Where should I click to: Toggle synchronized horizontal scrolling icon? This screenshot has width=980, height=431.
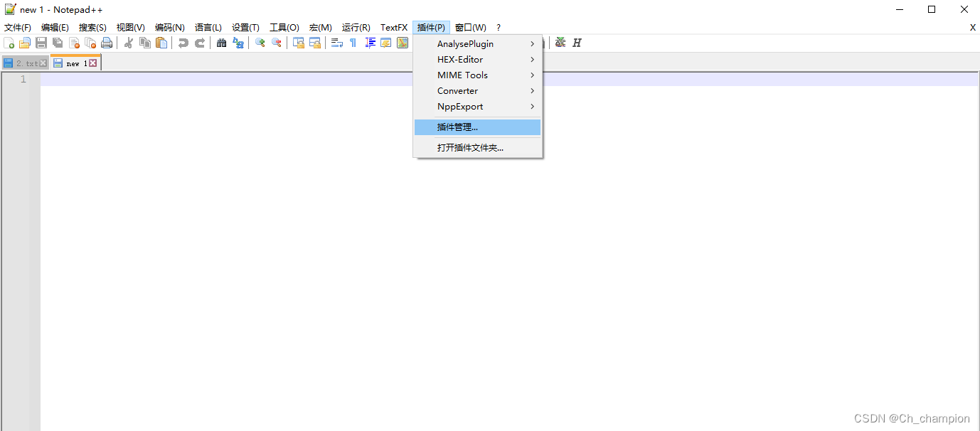[315, 43]
